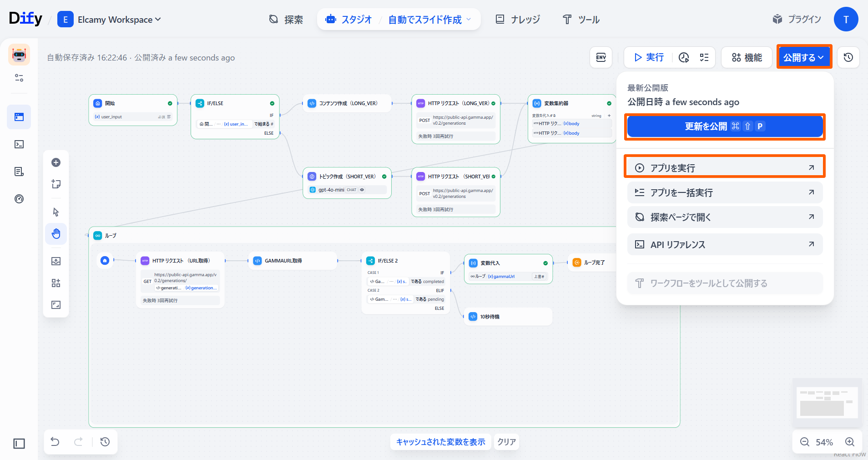This screenshot has height=460, width=868.
Task: Open the checklist icon beside run history
Action: [704, 57]
